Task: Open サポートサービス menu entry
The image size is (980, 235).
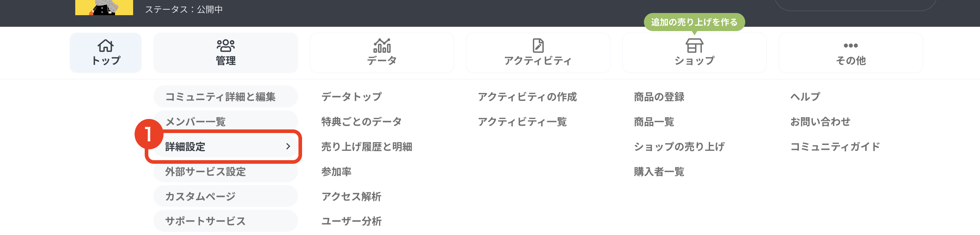Action: tap(205, 221)
